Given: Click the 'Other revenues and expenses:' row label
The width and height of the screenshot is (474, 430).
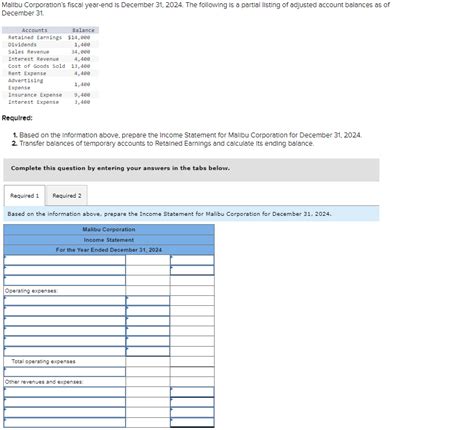Looking at the screenshot, I should pos(44,382).
